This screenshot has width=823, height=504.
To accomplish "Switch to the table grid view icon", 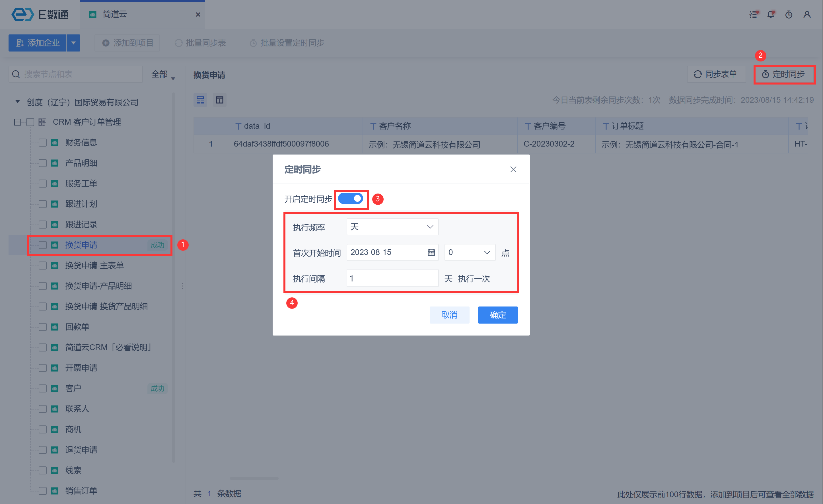I will click(x=219, y=100).
